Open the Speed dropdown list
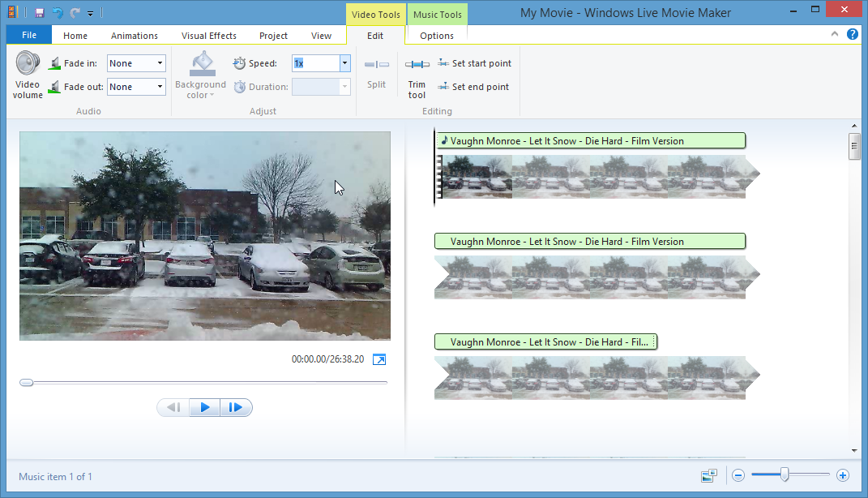The height and width of the screenshot is (498, 868). tap(344, 63)
